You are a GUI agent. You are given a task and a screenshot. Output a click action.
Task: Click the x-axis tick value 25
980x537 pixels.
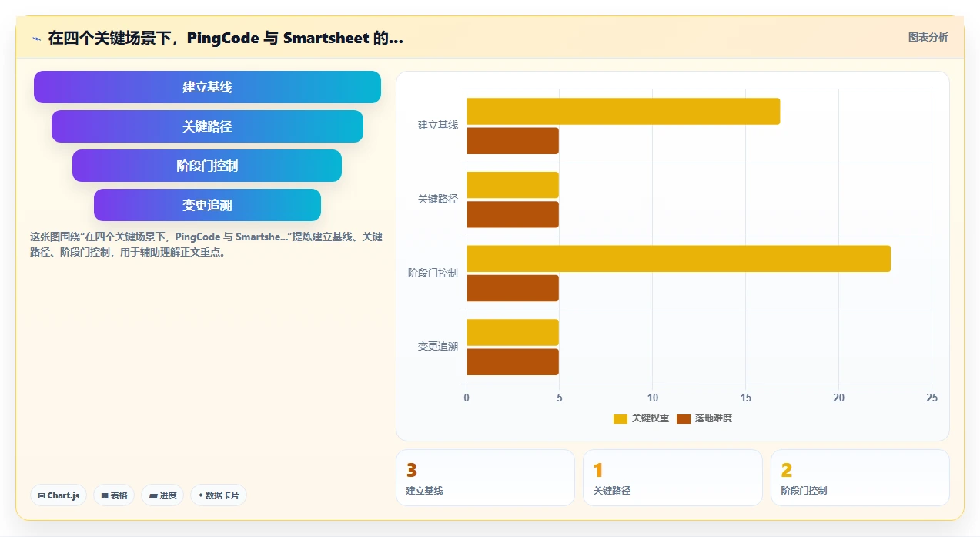(x=932, y=398)
